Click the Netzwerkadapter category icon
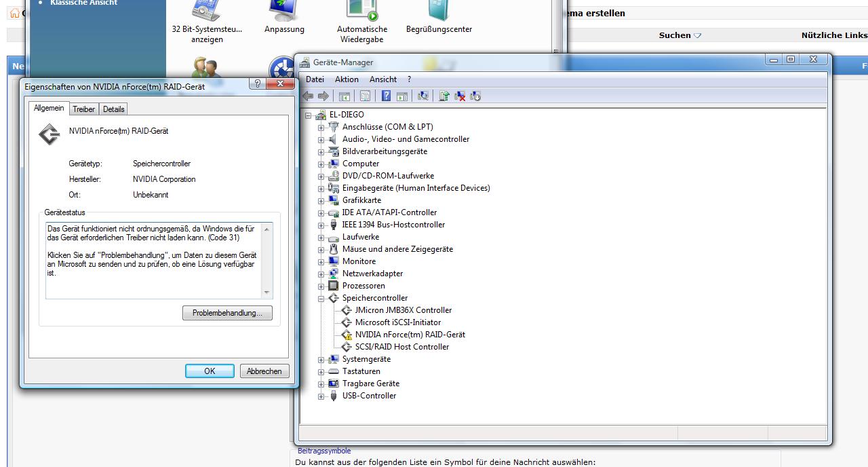This screenshot has width=868, height=467. point(334,274)
